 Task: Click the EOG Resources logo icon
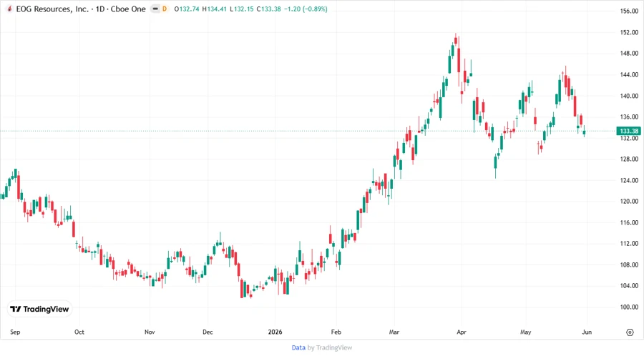pos(9,9)
